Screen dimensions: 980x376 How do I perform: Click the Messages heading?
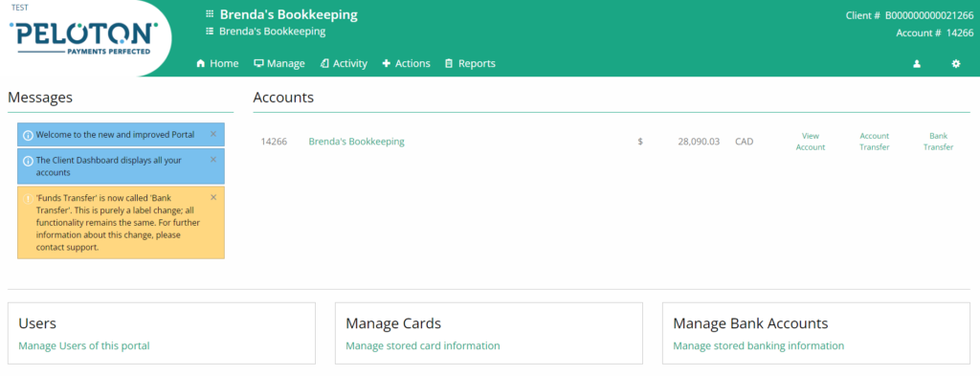pos(40,98)
